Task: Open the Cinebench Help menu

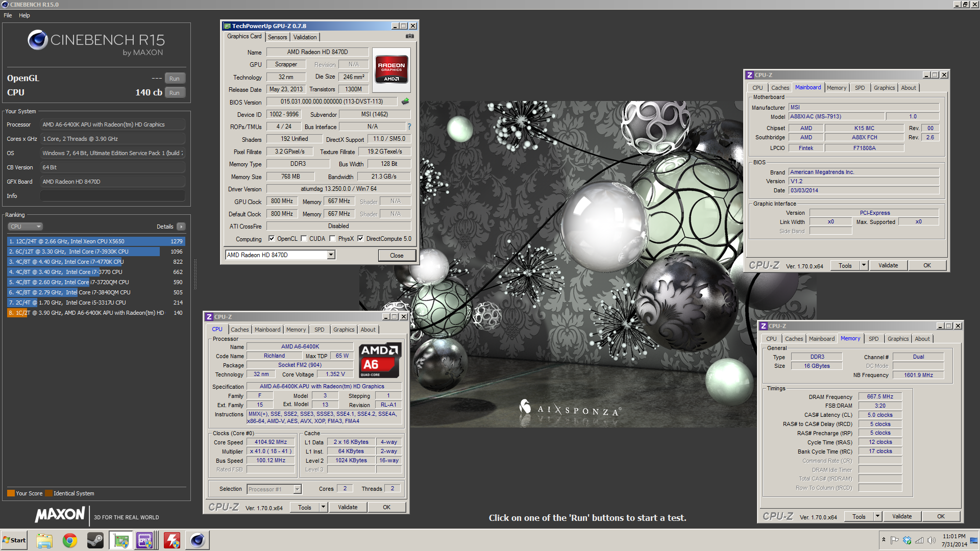Action: tap(24, 15)
